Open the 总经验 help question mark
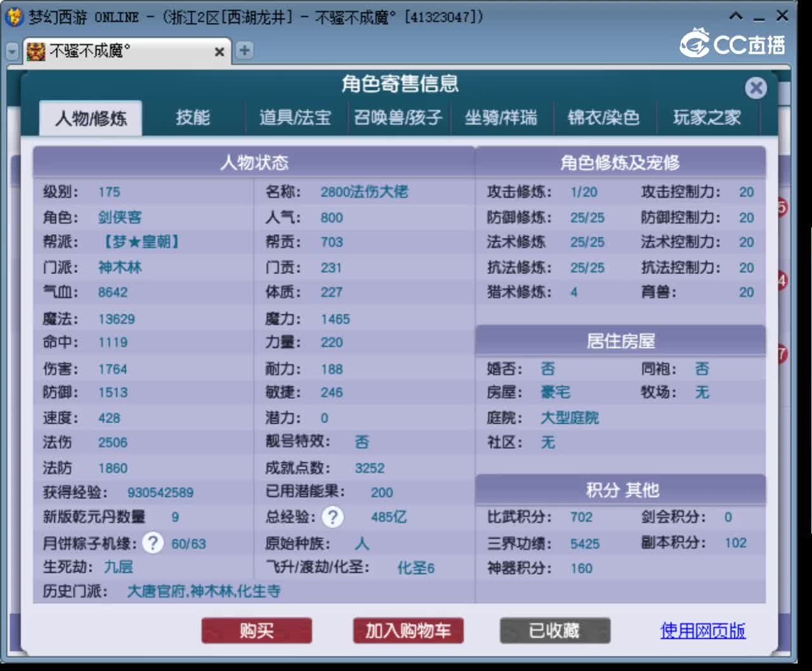812x671 pixels. click(x=332, y=517)
